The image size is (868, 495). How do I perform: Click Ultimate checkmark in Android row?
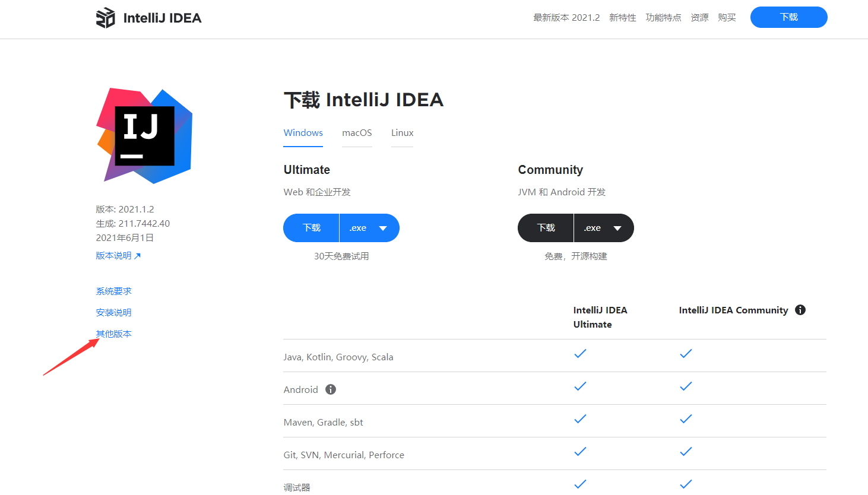[580, 386]
